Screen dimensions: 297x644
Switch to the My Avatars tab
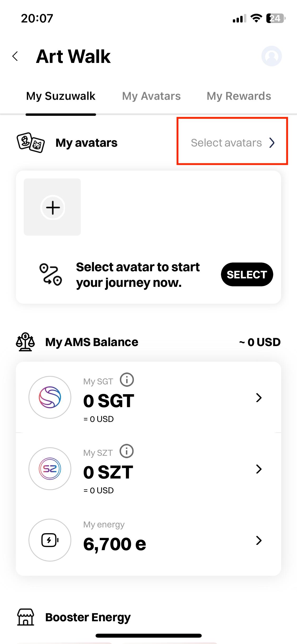point(151,96)
